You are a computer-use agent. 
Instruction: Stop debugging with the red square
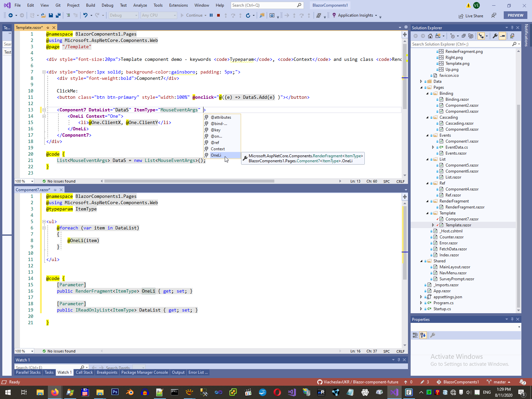(218, 15)
